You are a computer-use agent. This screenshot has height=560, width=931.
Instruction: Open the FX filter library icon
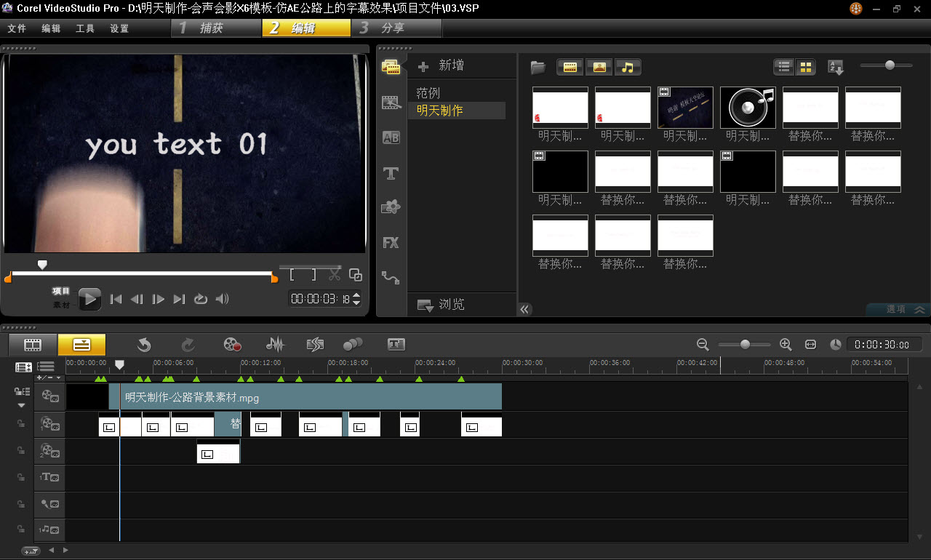click(x=391, y=243)
